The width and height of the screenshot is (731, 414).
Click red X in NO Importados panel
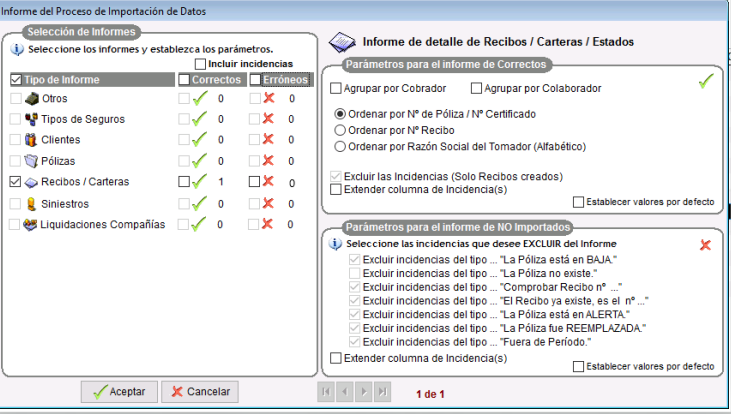tap(705, 245)
